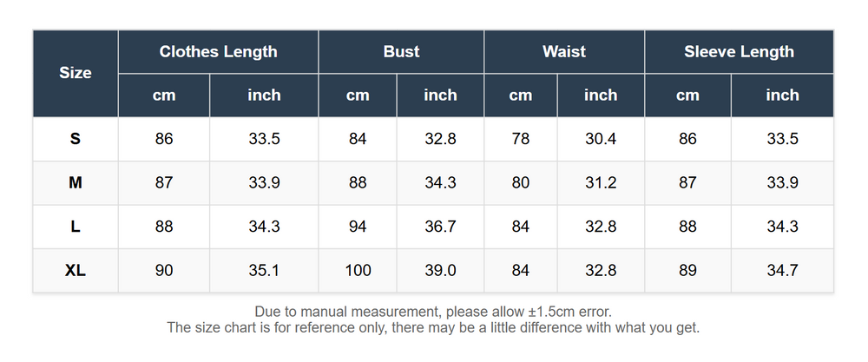868x362 pixels.
Task: Click the 36.7 bust inch value
Action: 440,227
